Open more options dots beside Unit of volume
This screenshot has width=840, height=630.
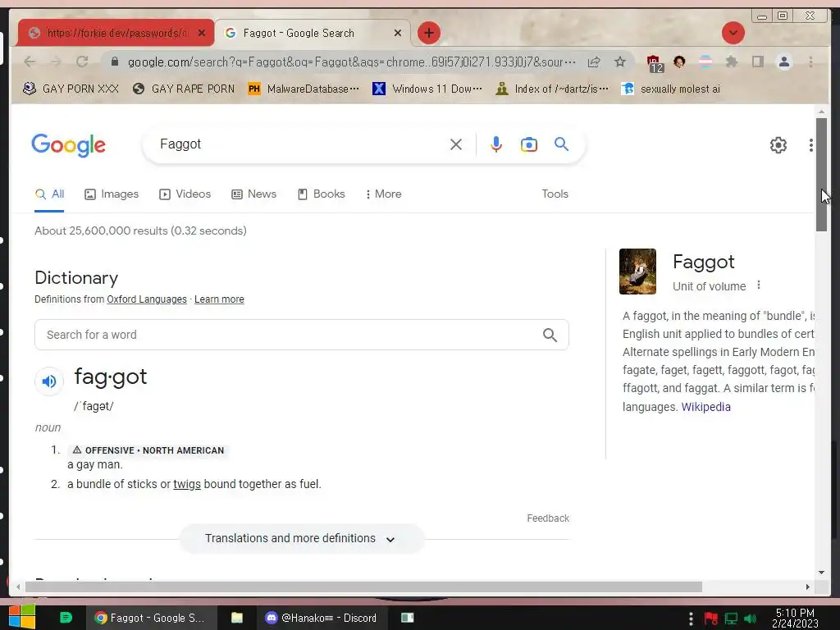click(x=759, y=285)
